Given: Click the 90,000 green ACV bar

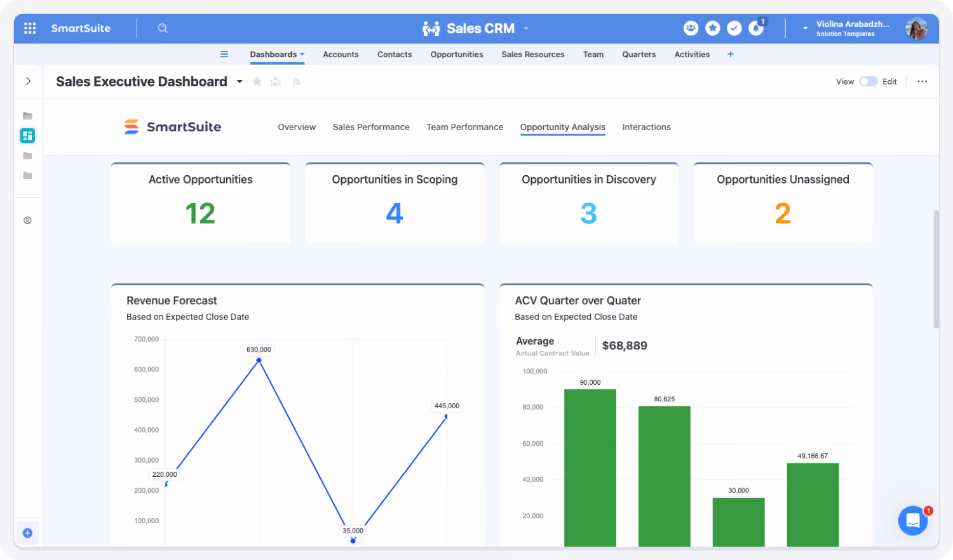Looking at the screenshot, I should point(590,467).
